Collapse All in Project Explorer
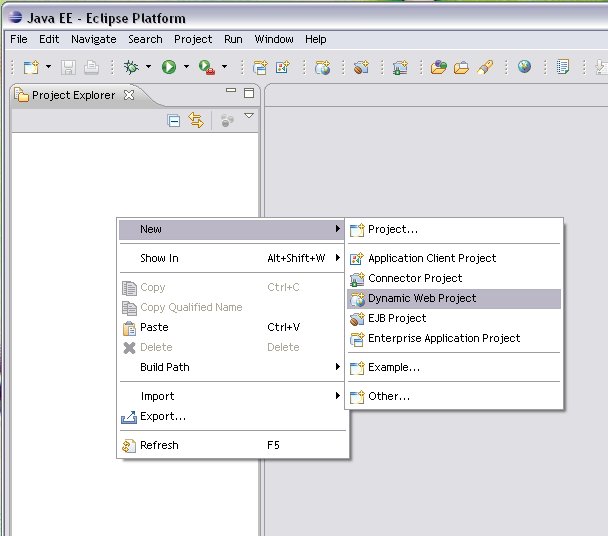Viewport: 608px width, 536px height. point(174,121)
